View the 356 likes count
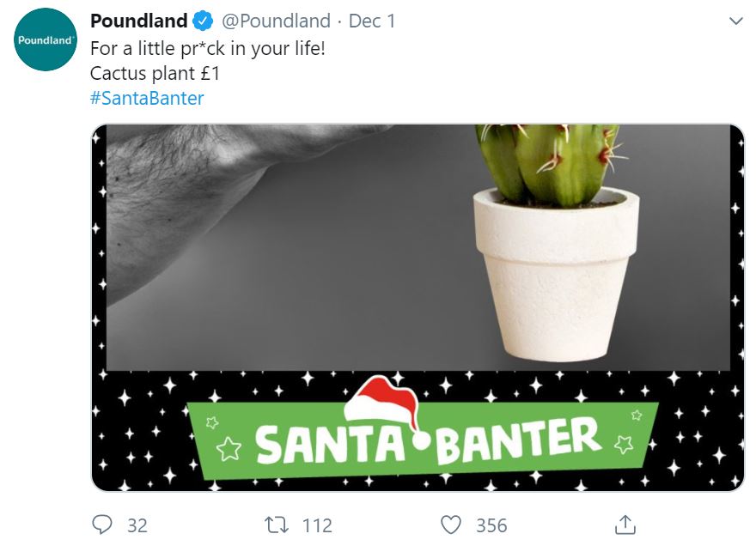 [491, 525]
